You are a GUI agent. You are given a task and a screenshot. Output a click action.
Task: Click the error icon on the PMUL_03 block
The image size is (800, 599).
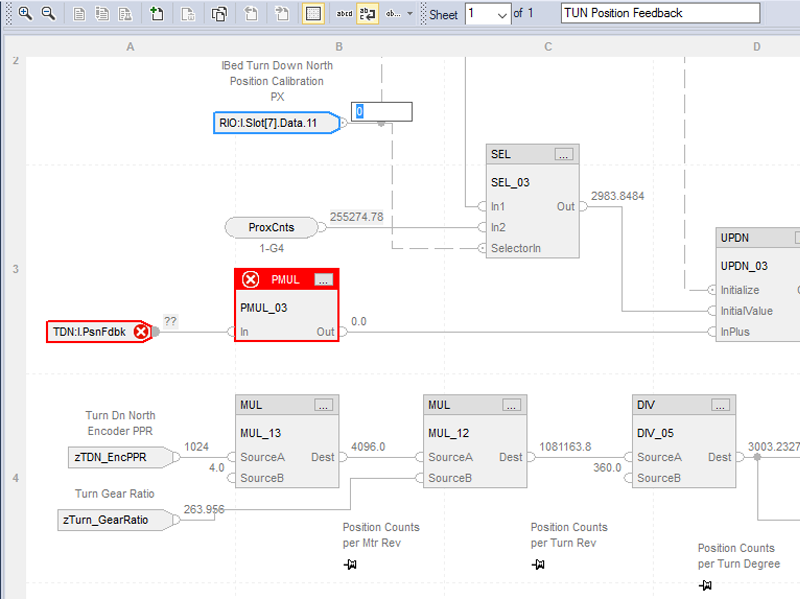251,279
